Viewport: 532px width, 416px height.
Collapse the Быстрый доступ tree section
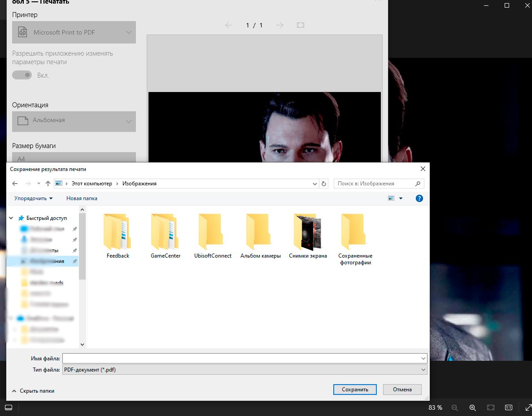point(11,218)
